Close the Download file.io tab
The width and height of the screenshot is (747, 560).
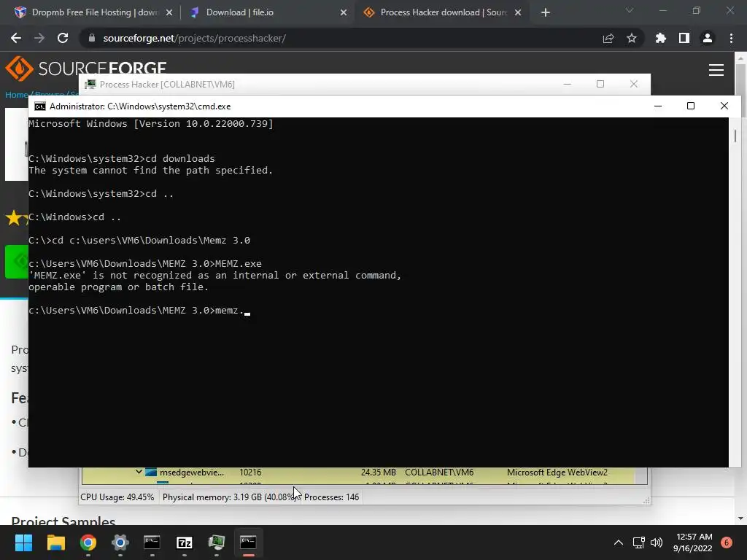344,13
